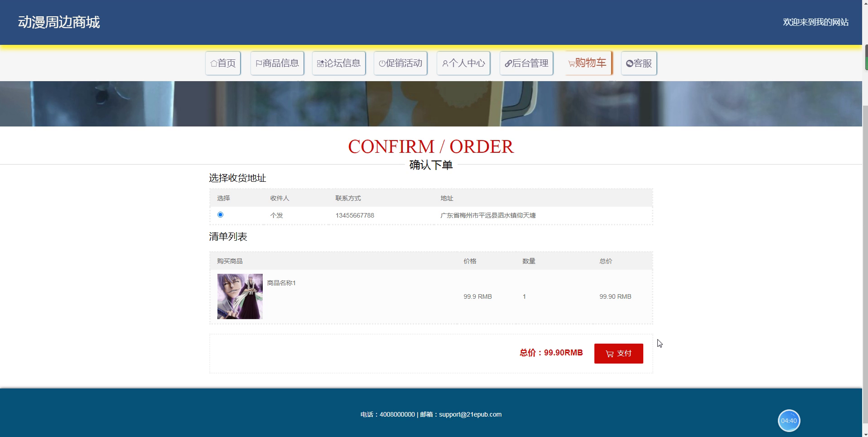
Task: Click the support@21epub.com email in footer
Action: (470, 414)
